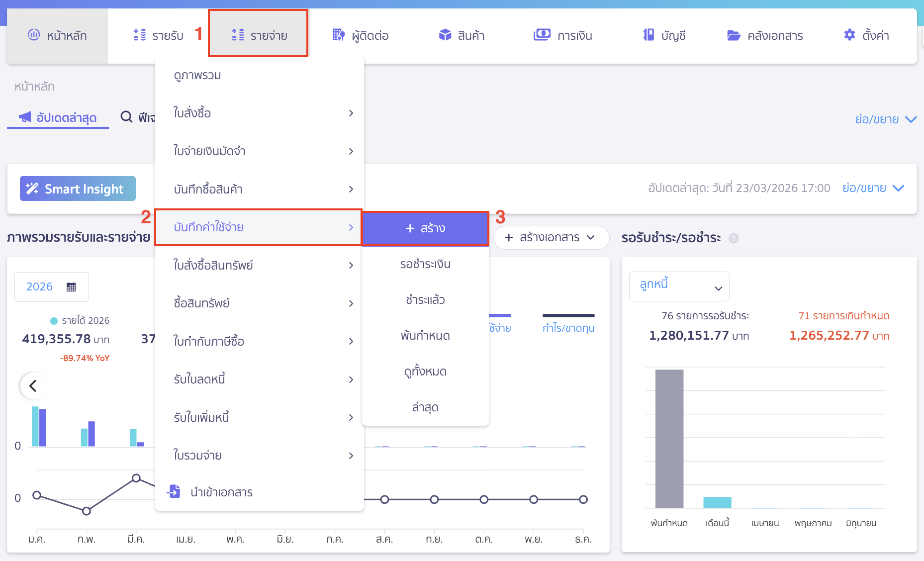Click the calendar icon next to 2026

71,287
